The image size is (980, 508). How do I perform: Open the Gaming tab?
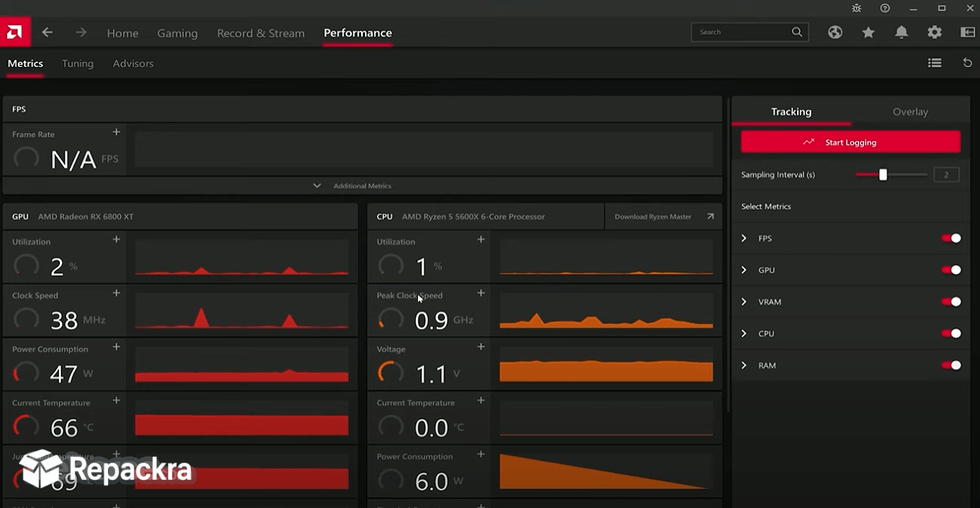(177, 33)
